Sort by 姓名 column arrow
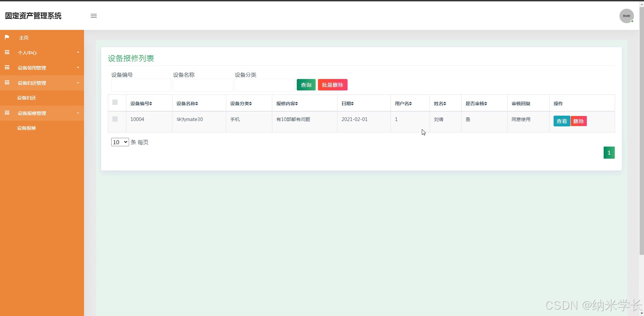Screen dimensions: 644x316 click(x=445, y=104)
